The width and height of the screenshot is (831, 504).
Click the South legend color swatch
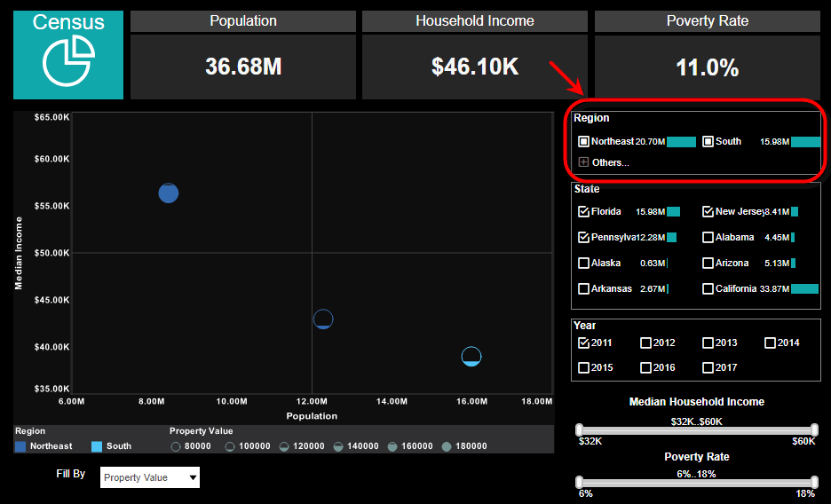coord(97,446)
